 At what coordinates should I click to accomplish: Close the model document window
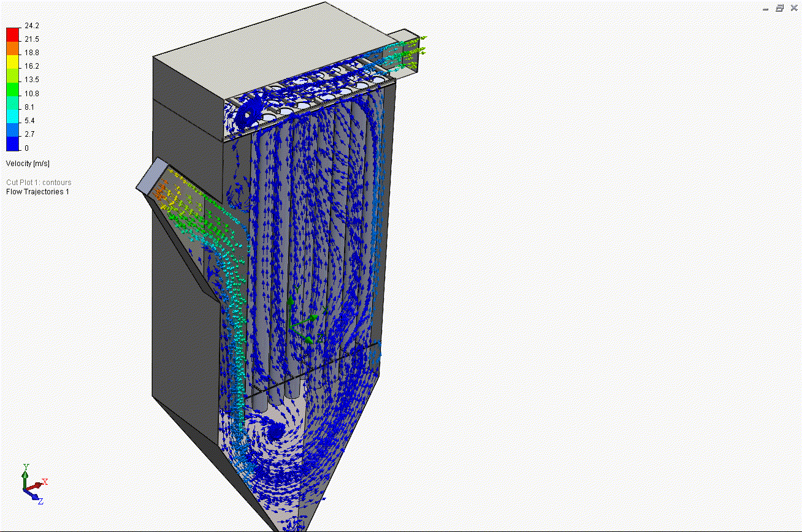(x=794, y=8)
